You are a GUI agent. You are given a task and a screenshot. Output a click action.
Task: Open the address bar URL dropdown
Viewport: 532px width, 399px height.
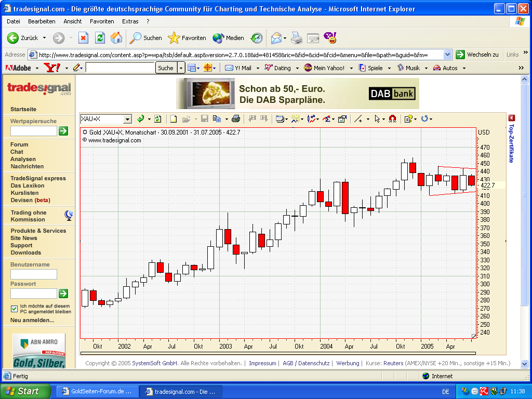pyautogui.click(x=447, y=55)
